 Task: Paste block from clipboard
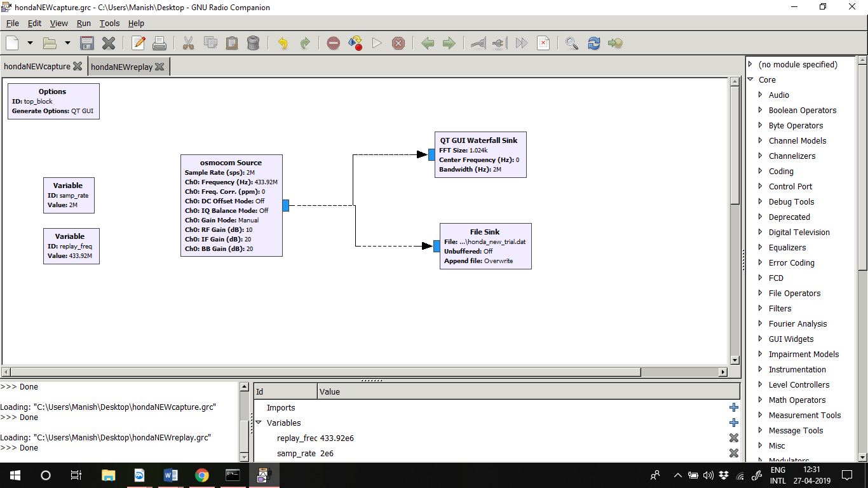231,43
